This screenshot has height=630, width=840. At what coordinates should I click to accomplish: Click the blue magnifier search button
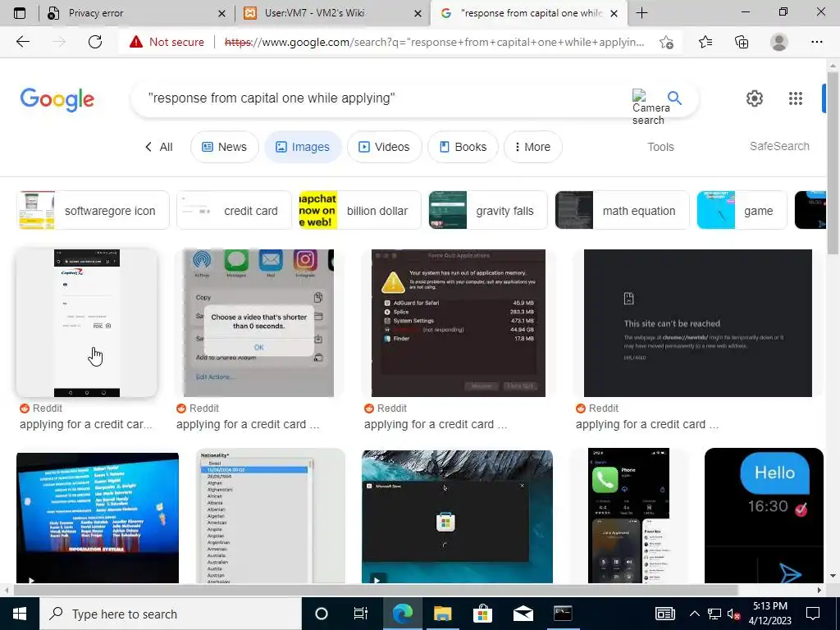tap(674, 98)
